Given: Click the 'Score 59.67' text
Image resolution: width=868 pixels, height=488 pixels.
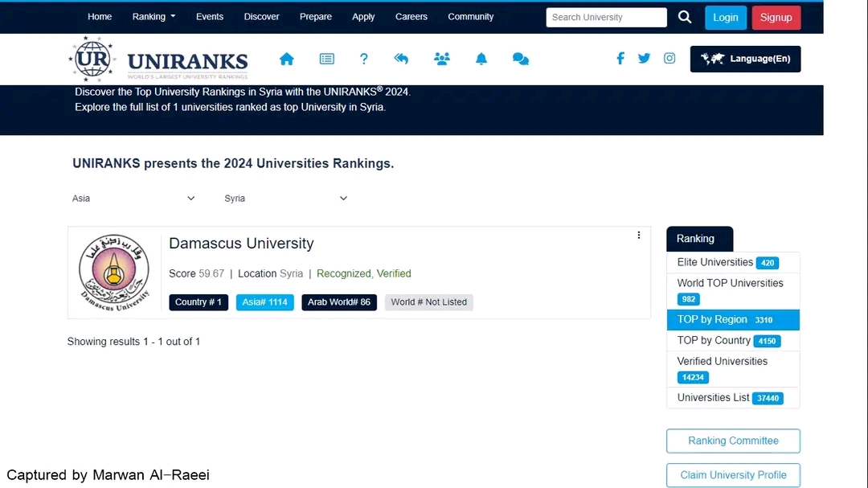Looking at the screenshot, I should [197, 273].
